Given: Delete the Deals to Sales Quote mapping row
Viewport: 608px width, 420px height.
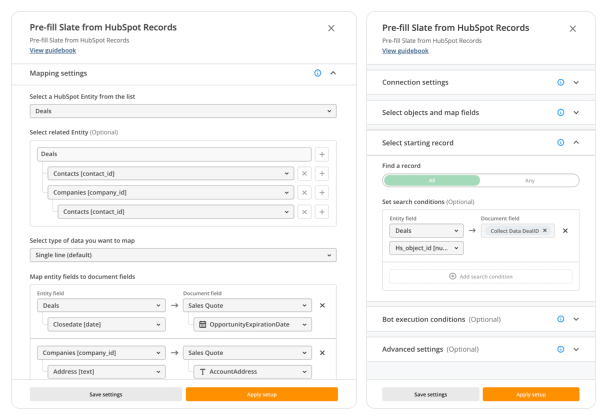Looking at the screenshot, I should pos(322,306).
